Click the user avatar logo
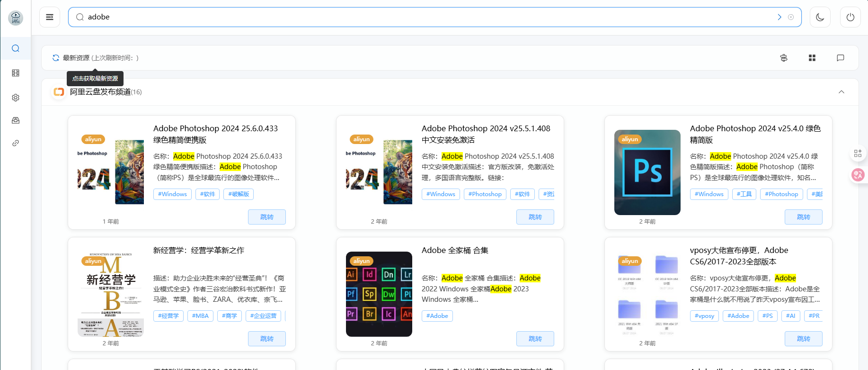The image size is (868, 370). 16,18
